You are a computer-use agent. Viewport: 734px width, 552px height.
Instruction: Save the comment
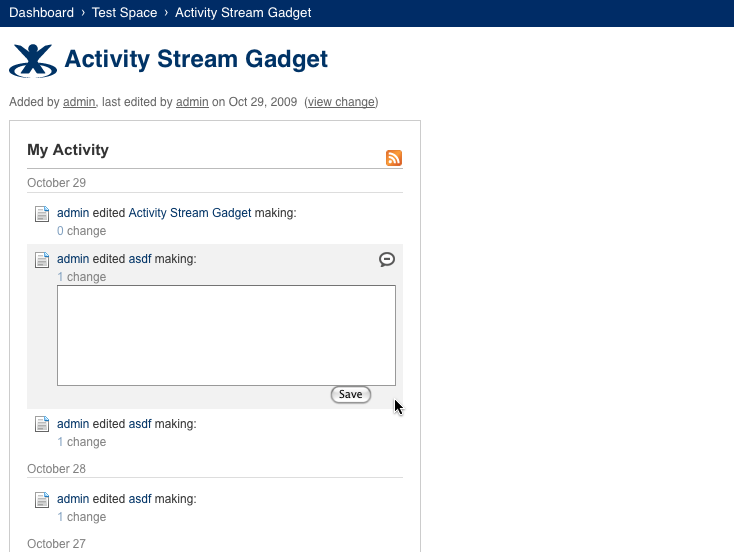(x=351, y=395)
